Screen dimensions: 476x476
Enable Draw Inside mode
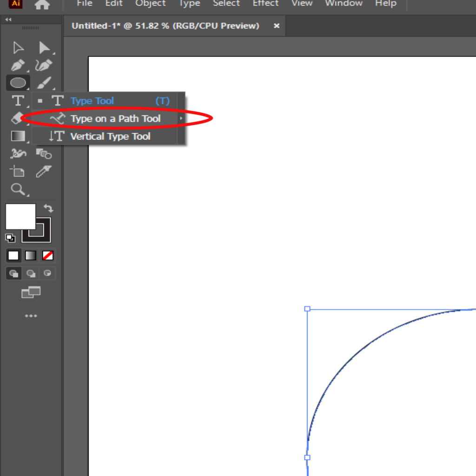click(47, 273)
